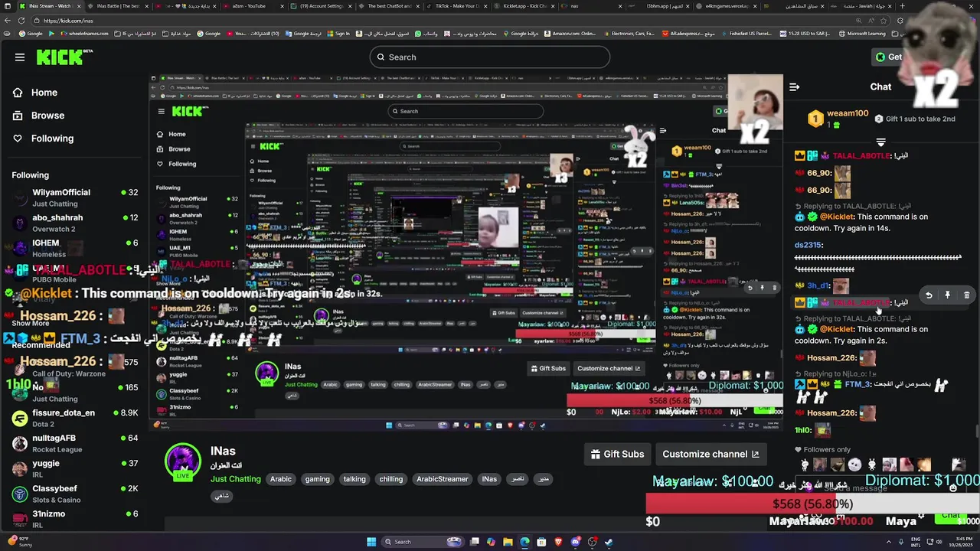Open Steam from the taskbar
The image size is (980, 551).
point(609,542)
